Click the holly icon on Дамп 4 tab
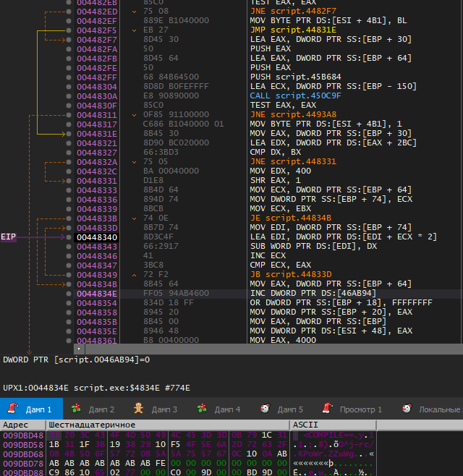The image size is (463, 476). point(202,409)
